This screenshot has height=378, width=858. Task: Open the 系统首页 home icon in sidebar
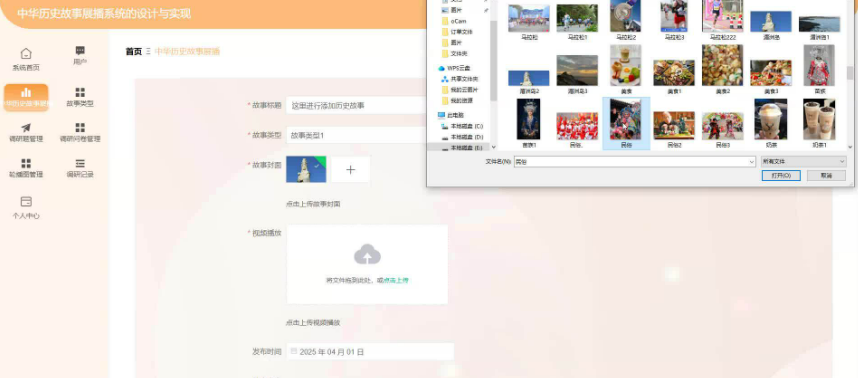[26, 54]
